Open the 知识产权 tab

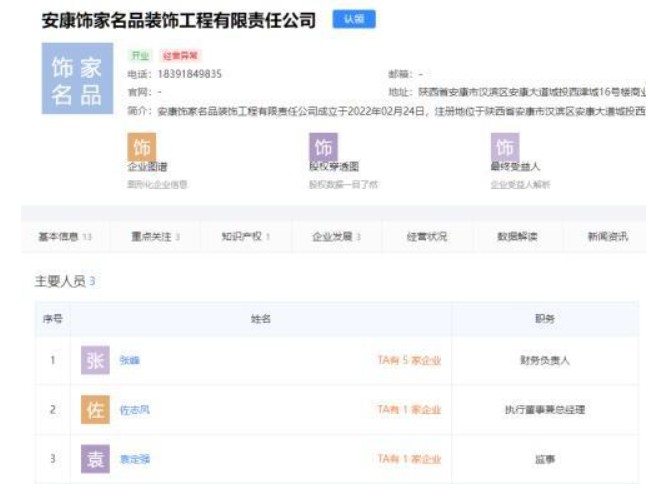pos(246,237)
